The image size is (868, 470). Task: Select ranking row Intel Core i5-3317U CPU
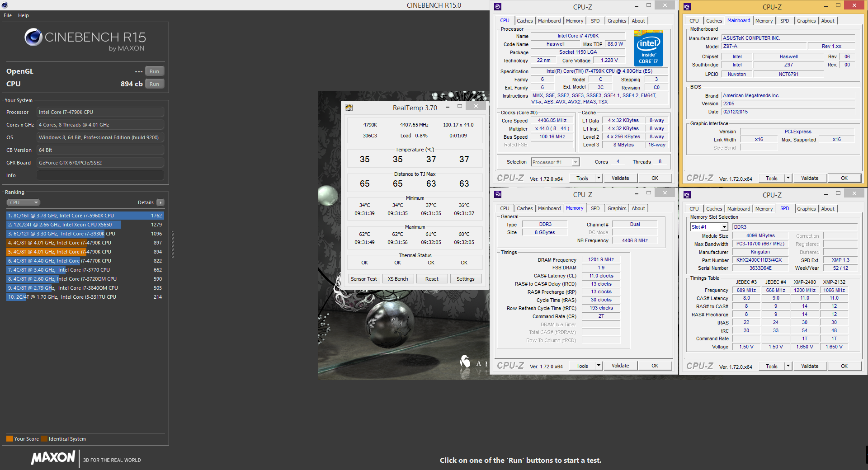pos(85,297)
